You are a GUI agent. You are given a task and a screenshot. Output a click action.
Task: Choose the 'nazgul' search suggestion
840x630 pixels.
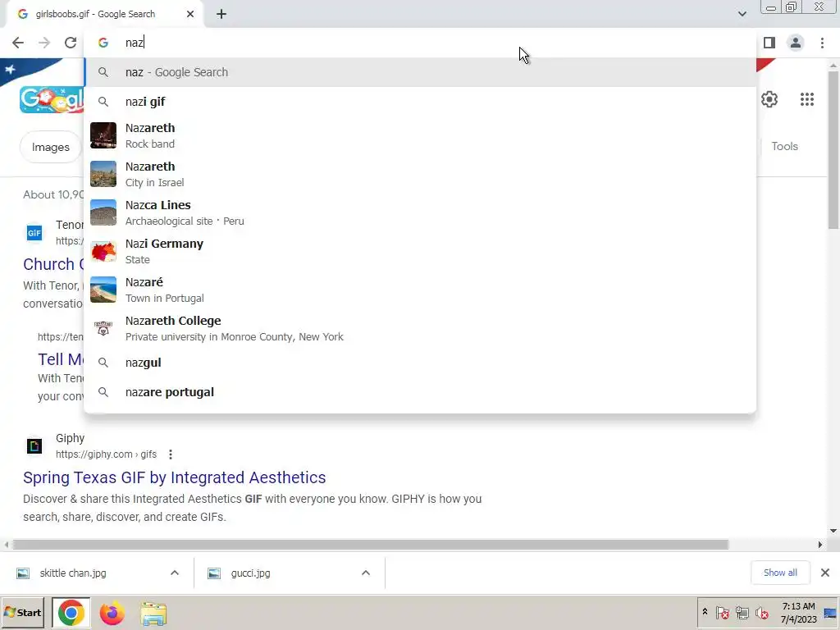(x=420, y=363)
